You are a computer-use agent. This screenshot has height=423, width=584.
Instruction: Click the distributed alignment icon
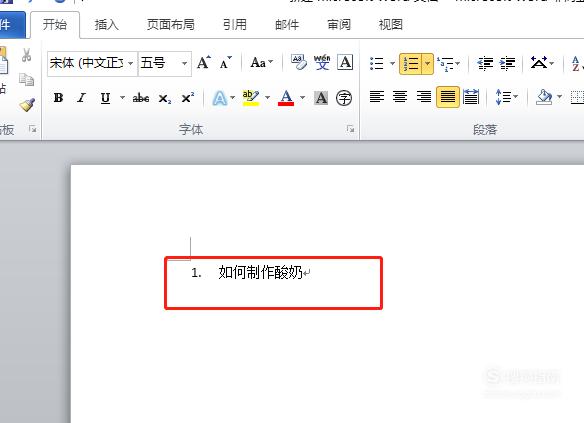pos(471,97)
